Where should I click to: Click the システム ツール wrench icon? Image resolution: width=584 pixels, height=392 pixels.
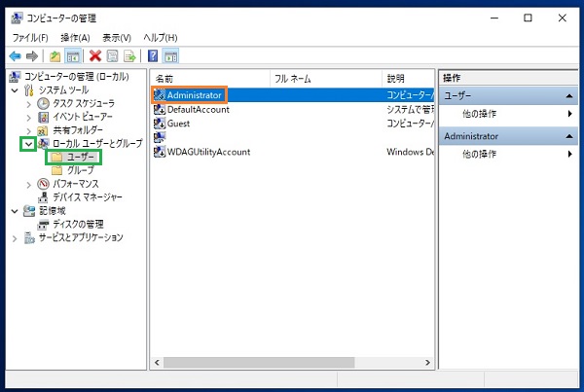[x=29, y=90]
